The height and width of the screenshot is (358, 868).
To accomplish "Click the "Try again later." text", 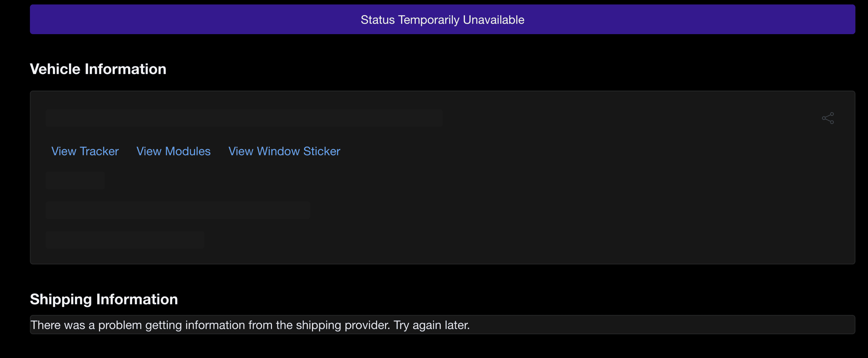I will [x=431, y=325].
